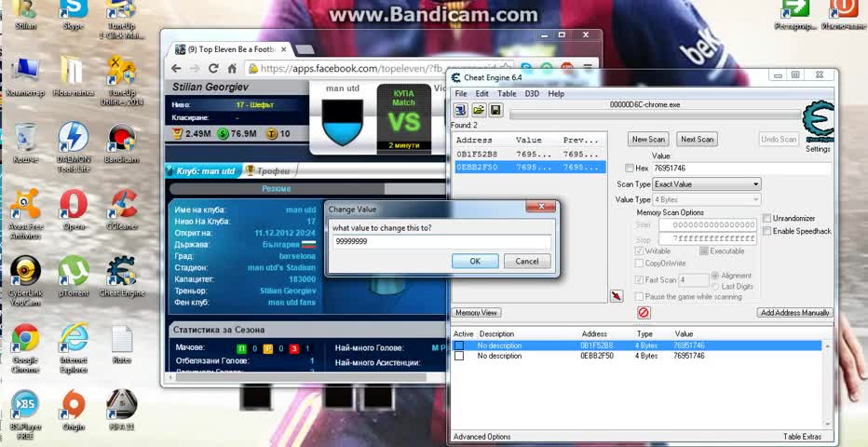Viewport: 868px width, 447px height.
Task: Select the Last Digits radio button
Action: [715, 287]
